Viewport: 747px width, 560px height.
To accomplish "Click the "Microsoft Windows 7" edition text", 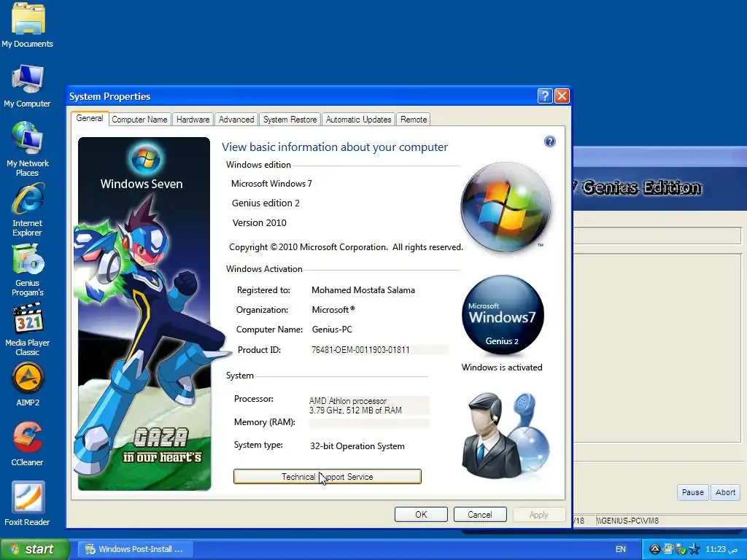I will [x=271, y=184].
